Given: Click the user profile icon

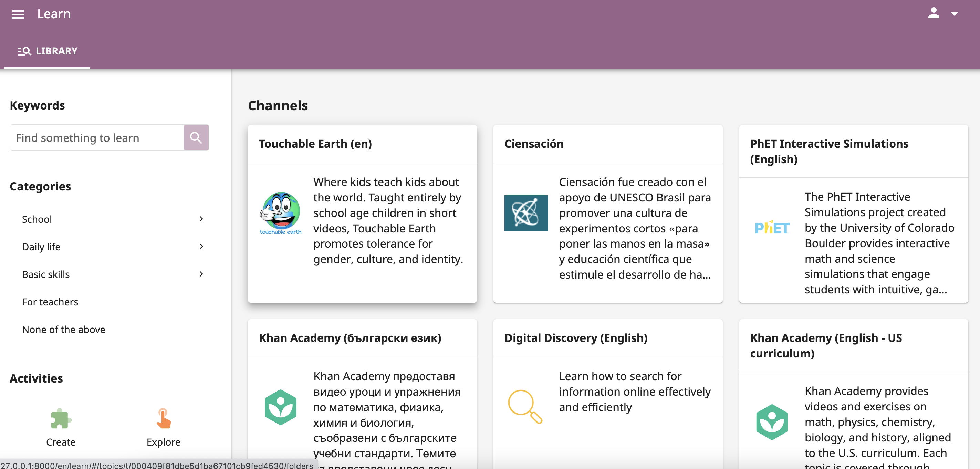Looking at the screenshot, I should (x=934, y=13).
